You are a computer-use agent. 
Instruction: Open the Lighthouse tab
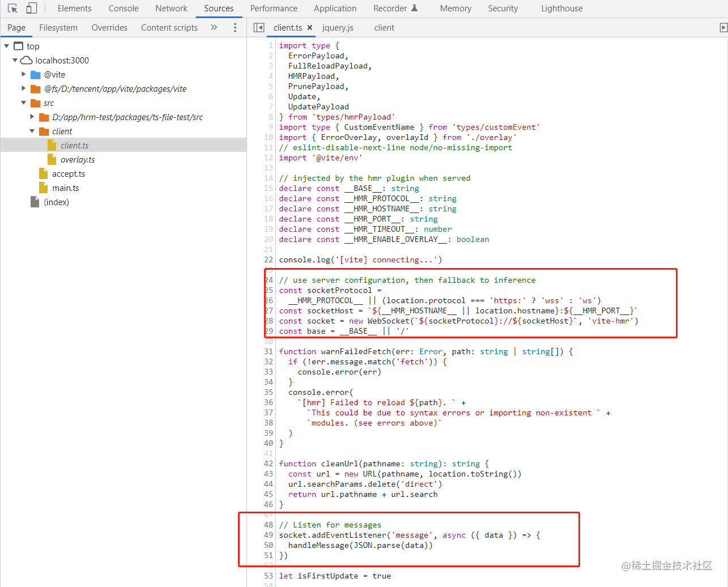561,8
